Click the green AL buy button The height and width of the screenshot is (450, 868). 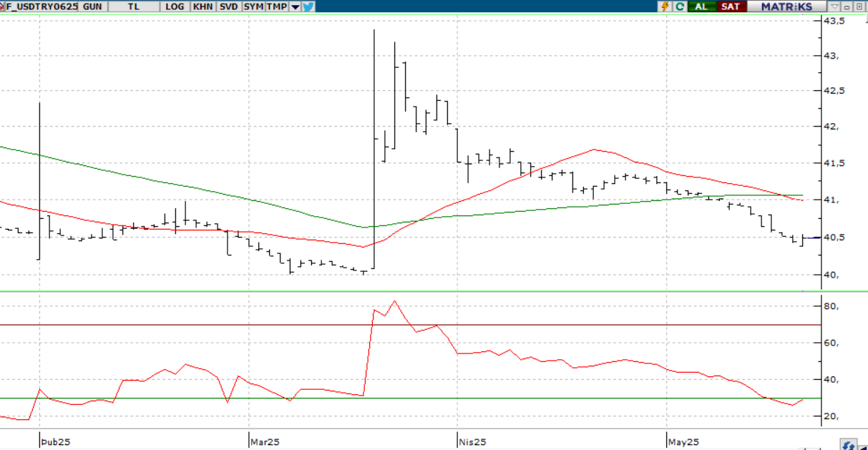pos(702,6)
